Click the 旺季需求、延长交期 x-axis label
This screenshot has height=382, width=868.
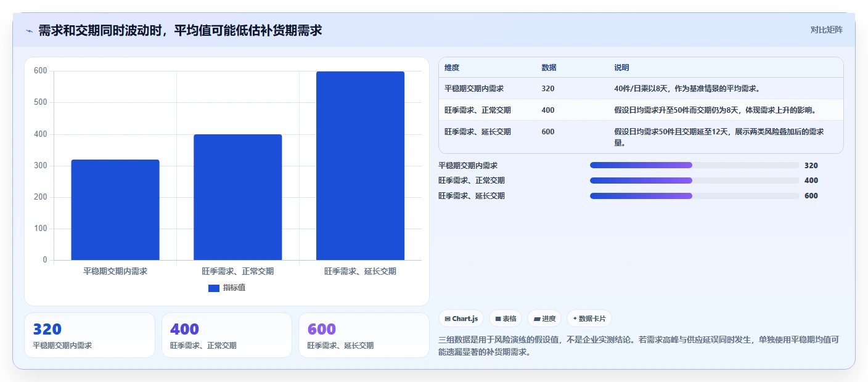(x=361, y=271)
